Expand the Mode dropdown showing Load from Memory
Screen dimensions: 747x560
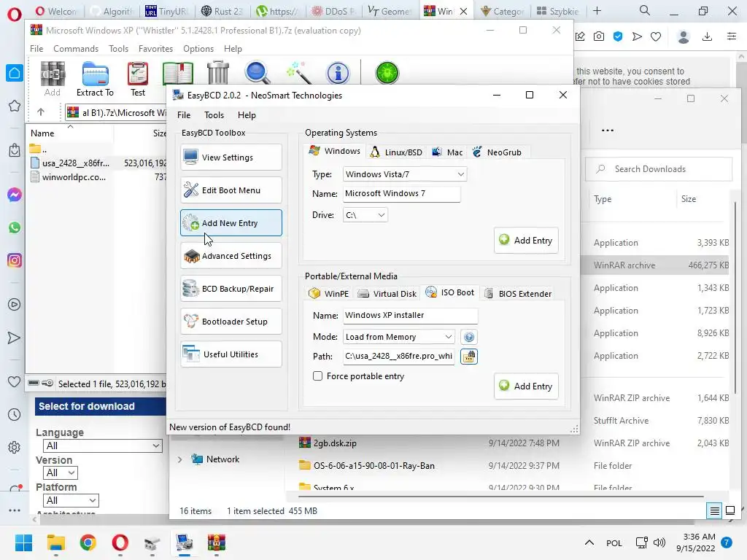[x=399, y=337]
